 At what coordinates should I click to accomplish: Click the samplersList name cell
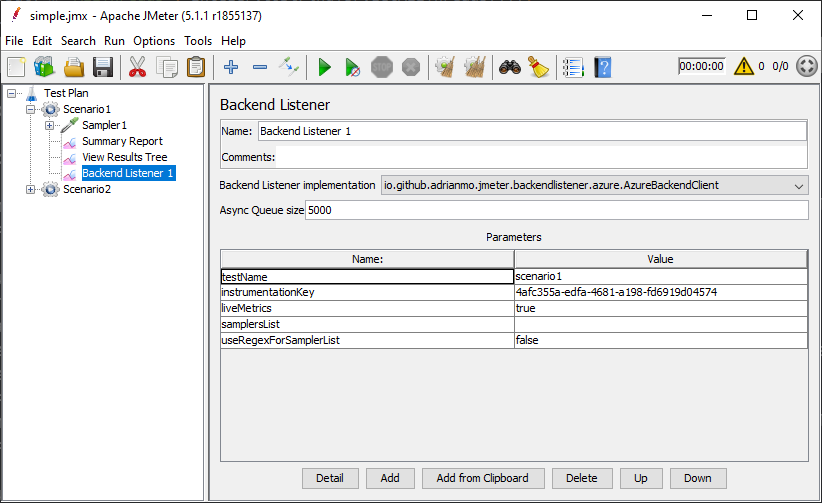367,324
